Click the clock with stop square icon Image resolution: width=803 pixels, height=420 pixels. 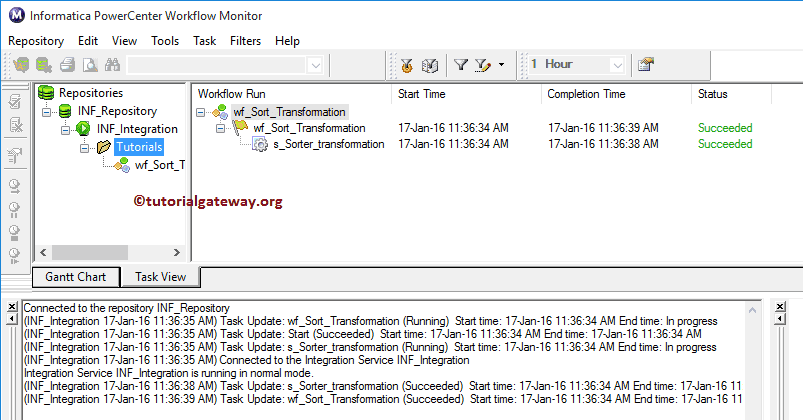[x=14, y=233]
